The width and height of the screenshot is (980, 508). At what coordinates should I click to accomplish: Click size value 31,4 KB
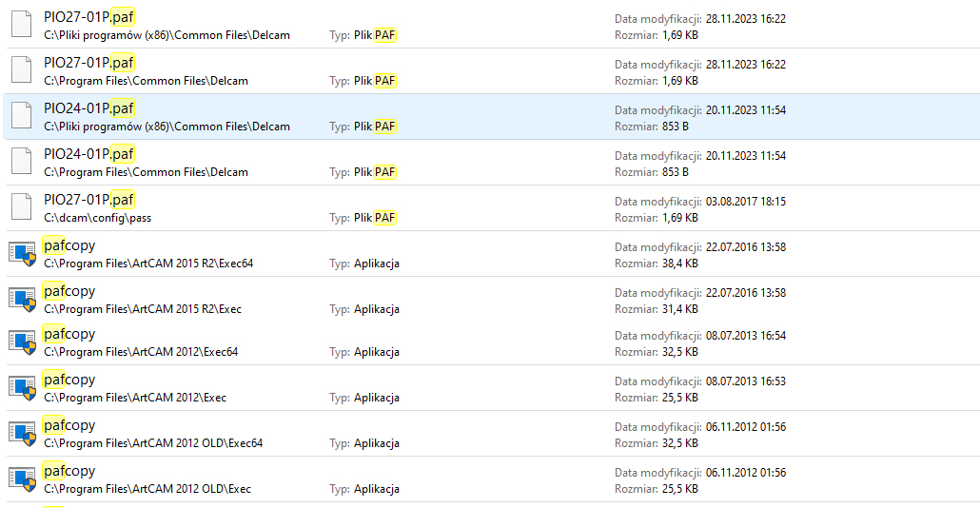click(x=680, y=309)
